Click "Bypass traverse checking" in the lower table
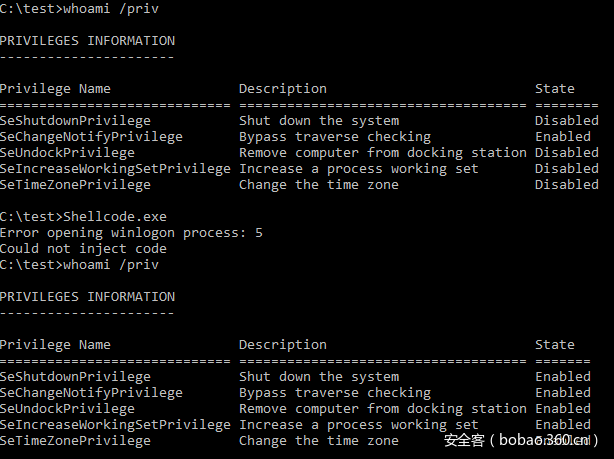 coord(334,393)
